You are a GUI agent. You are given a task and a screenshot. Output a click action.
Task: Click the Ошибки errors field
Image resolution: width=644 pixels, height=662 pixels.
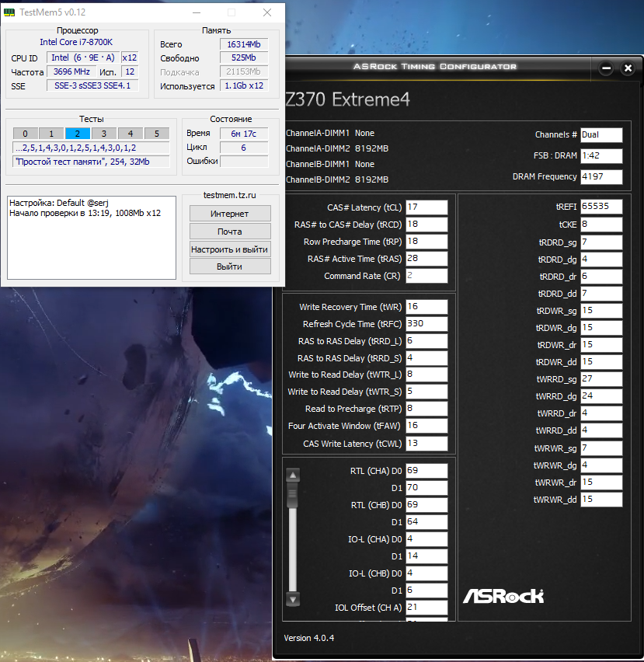(244, 162)
